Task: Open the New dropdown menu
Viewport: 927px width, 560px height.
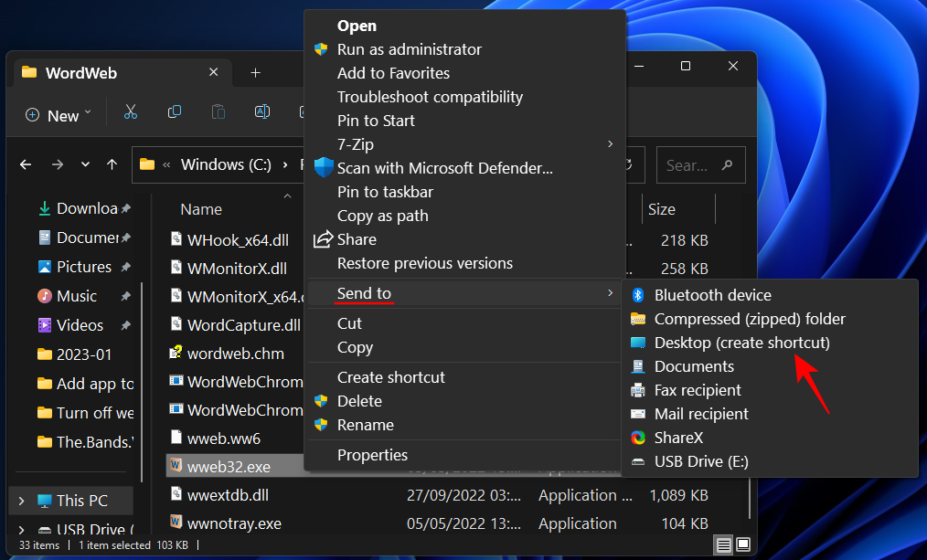Action: point(57,115)
